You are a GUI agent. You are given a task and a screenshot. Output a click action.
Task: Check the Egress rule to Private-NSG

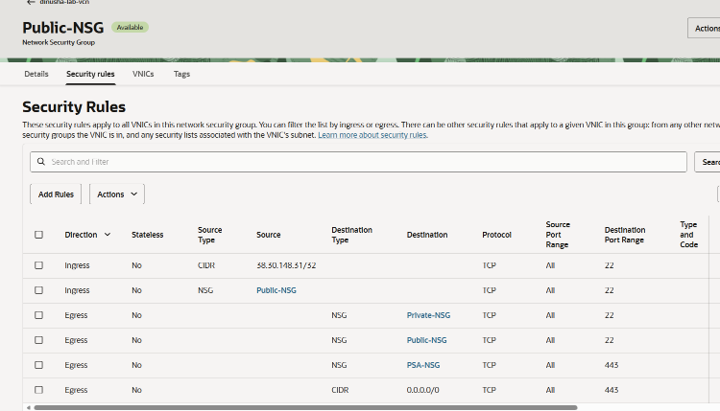(x=39, y=315)
